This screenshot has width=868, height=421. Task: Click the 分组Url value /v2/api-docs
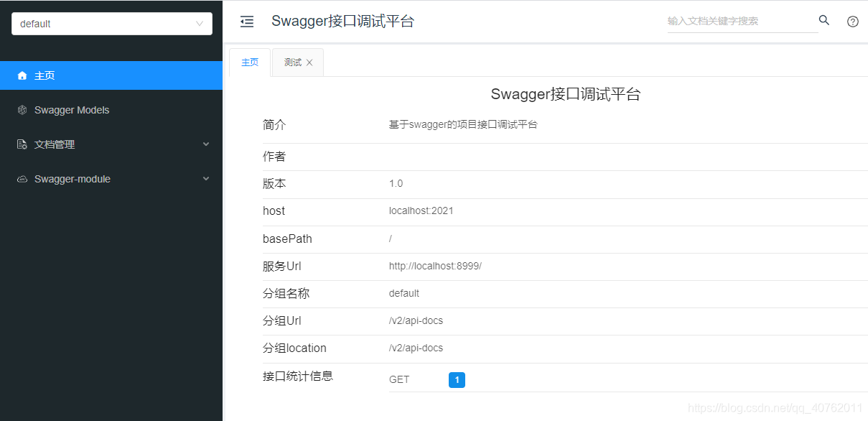(416, 320)
